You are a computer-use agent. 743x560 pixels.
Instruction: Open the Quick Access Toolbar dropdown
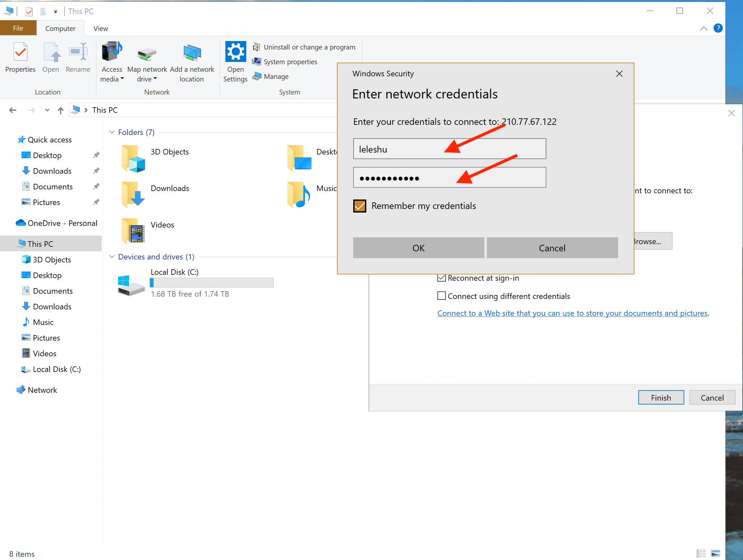pyautogui.click(x=55, y=12)
